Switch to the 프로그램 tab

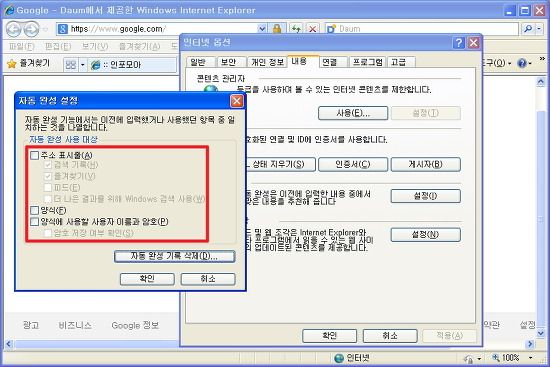coord(367,62)
